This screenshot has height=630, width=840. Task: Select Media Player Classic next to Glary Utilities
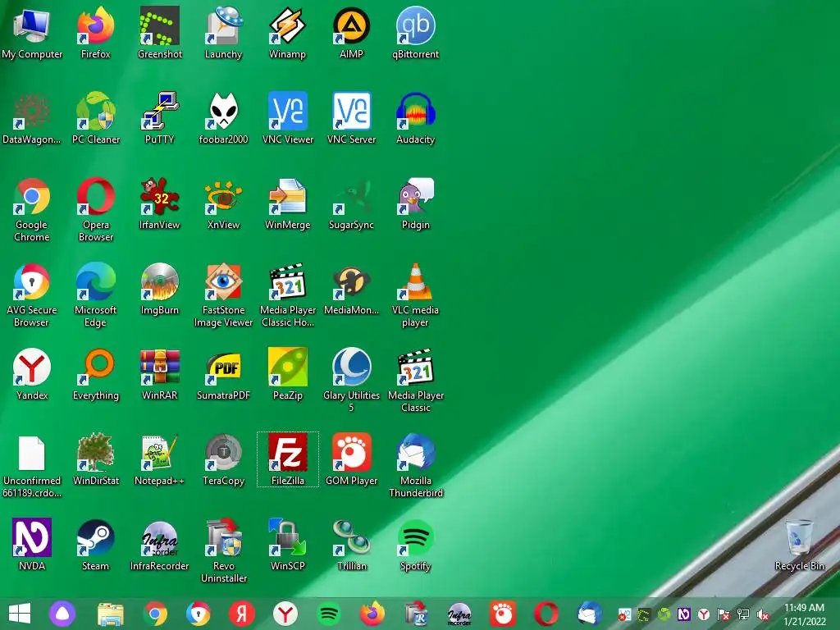coord(416,379)
